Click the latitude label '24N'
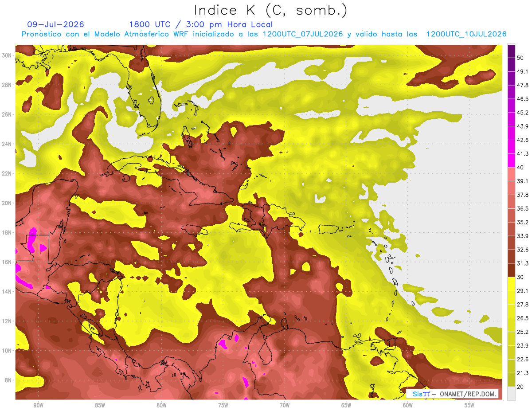This screenshot has height=411, width=532. tap(7, 144)
